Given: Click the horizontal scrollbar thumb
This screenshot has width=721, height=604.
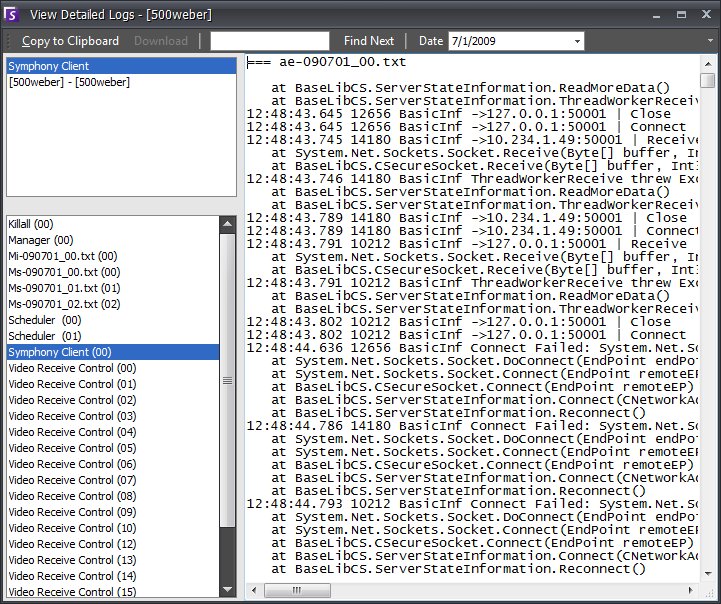Looking at the screenshot, I should (297, 590).
